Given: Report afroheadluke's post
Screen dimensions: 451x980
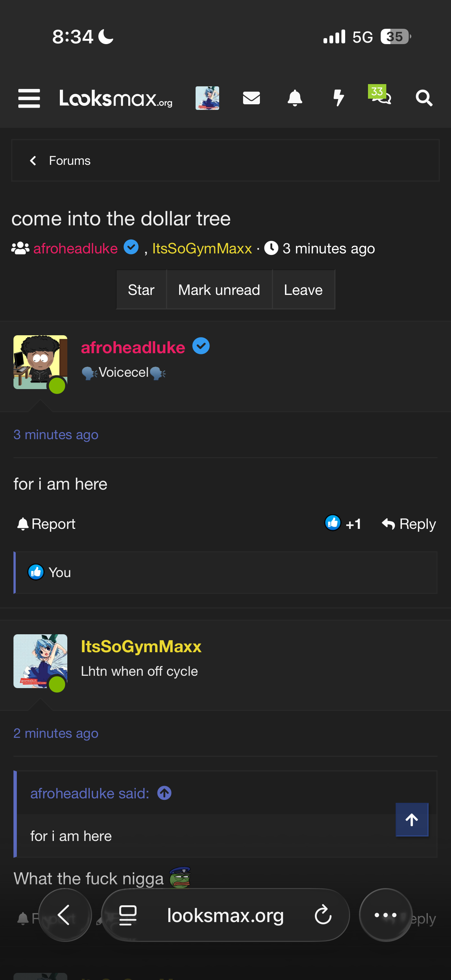Looking at the screenshot, I should click(x=46, y=524).
